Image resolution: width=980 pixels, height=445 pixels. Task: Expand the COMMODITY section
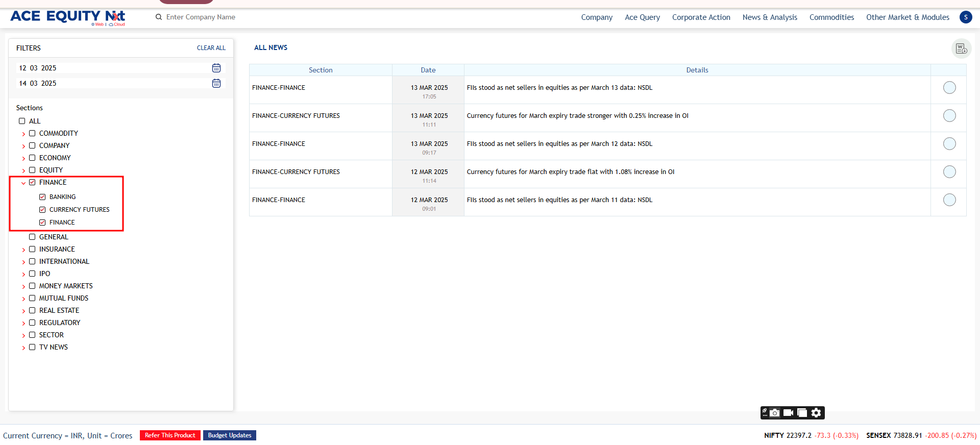click(23, 134)
